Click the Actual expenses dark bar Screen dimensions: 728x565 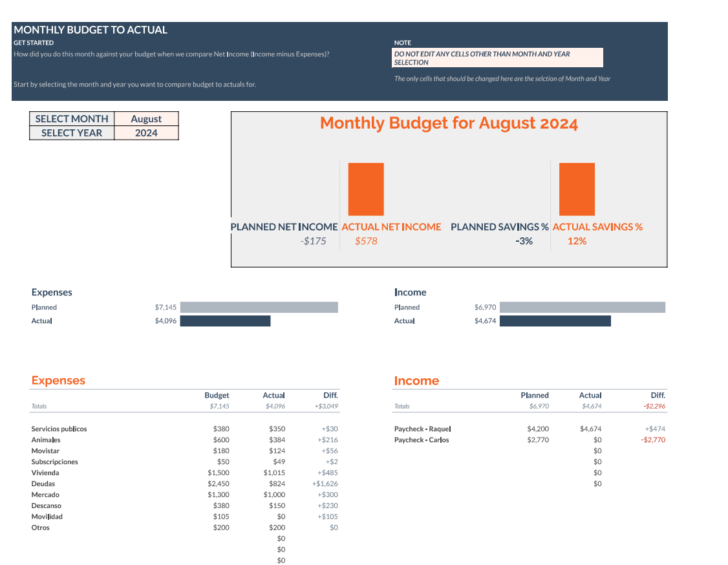pos(225,321)
